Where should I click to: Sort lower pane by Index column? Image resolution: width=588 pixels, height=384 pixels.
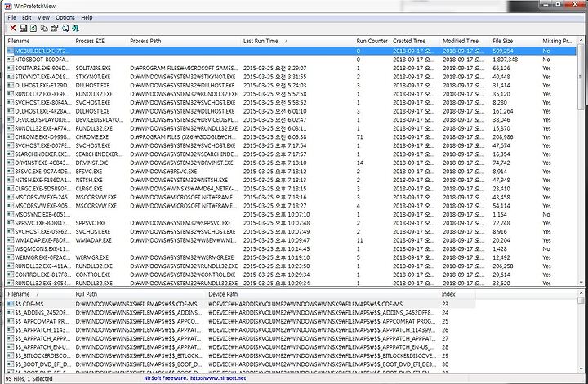457,294
